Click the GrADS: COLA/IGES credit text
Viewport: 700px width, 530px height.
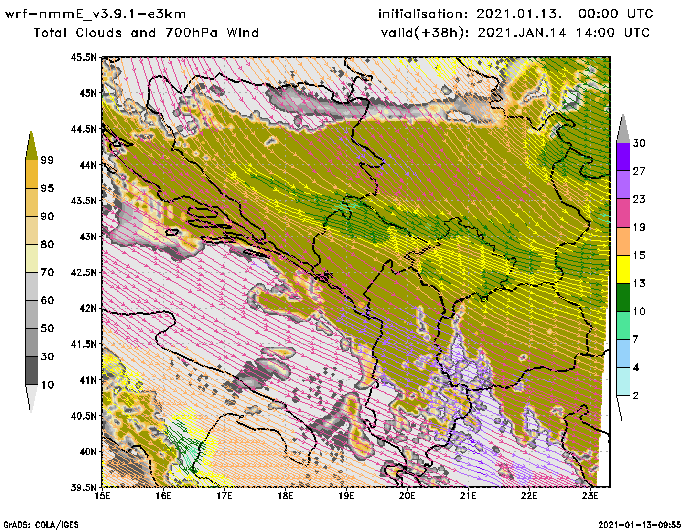pos(41,525)
